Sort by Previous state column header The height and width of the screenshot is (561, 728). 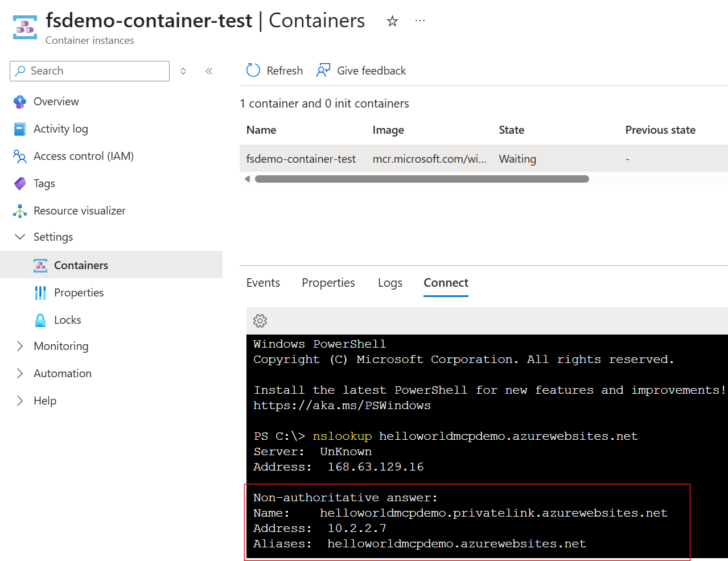pos(660,130)
